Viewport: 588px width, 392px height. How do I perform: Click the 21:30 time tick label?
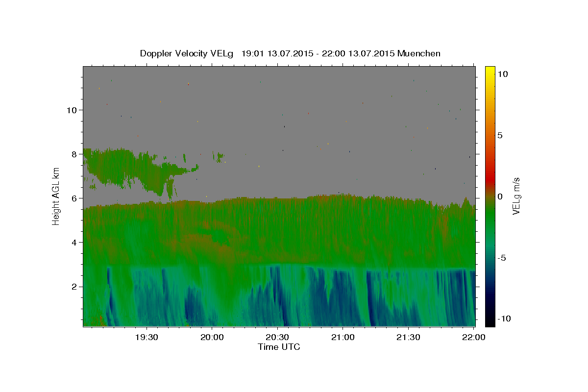(408, 337)
